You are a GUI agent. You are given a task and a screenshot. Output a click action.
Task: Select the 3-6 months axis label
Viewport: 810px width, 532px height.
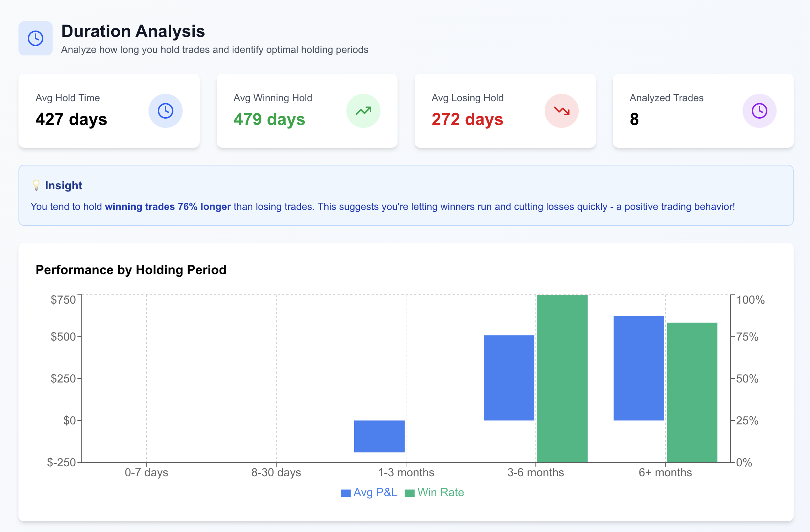click(535, 472)
